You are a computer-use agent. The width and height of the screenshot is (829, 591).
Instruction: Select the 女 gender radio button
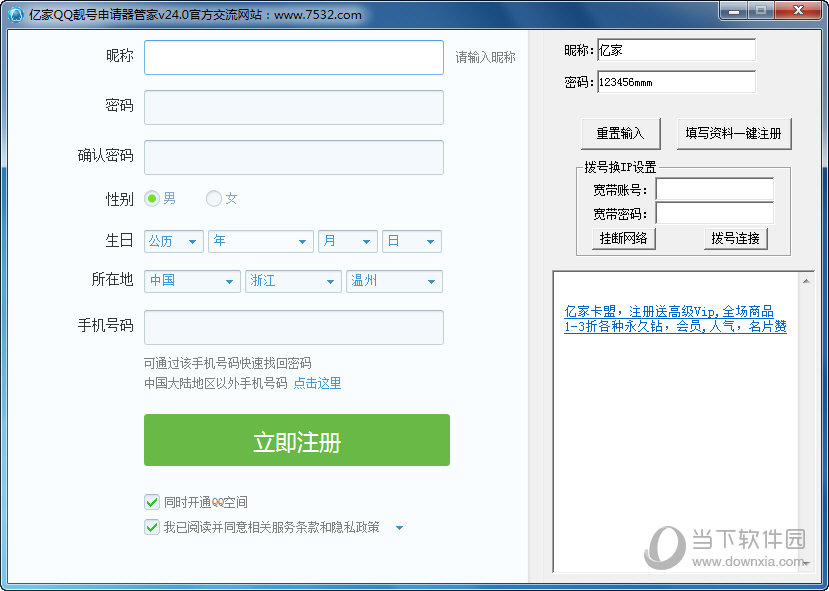[x=214, y=199]
